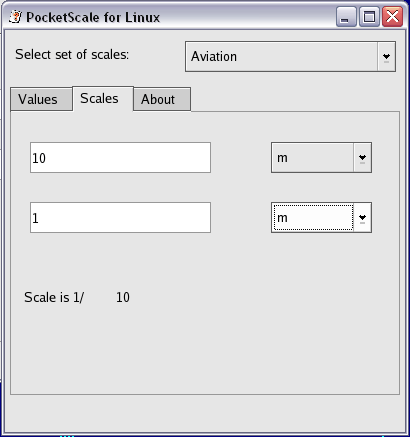The height and width of the screenshot is (437, 410).
Task: Click the 'Scale is 1/' label
Action: [x=54, y=297]
